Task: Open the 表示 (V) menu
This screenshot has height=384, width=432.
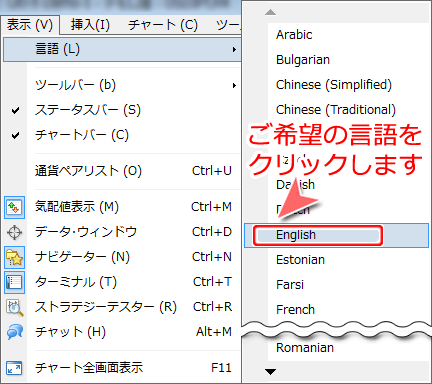Action: pos(30,25)
